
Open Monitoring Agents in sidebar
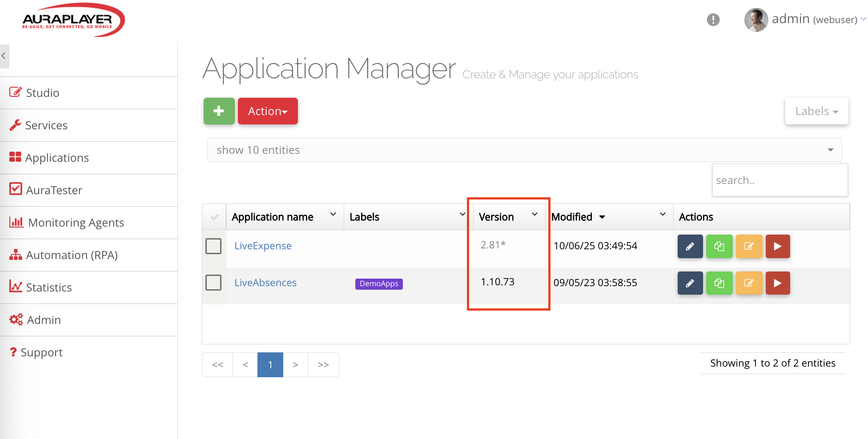tap(88, 223)
